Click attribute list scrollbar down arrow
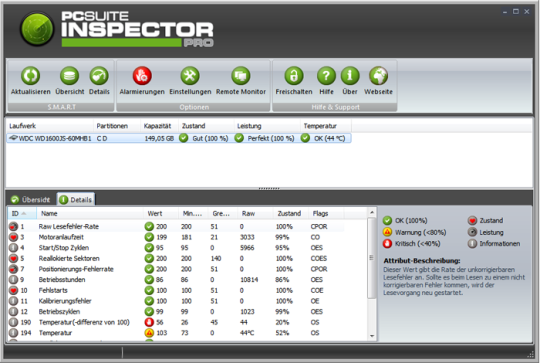This screenshot has height=363, width=540. (372, 335)
